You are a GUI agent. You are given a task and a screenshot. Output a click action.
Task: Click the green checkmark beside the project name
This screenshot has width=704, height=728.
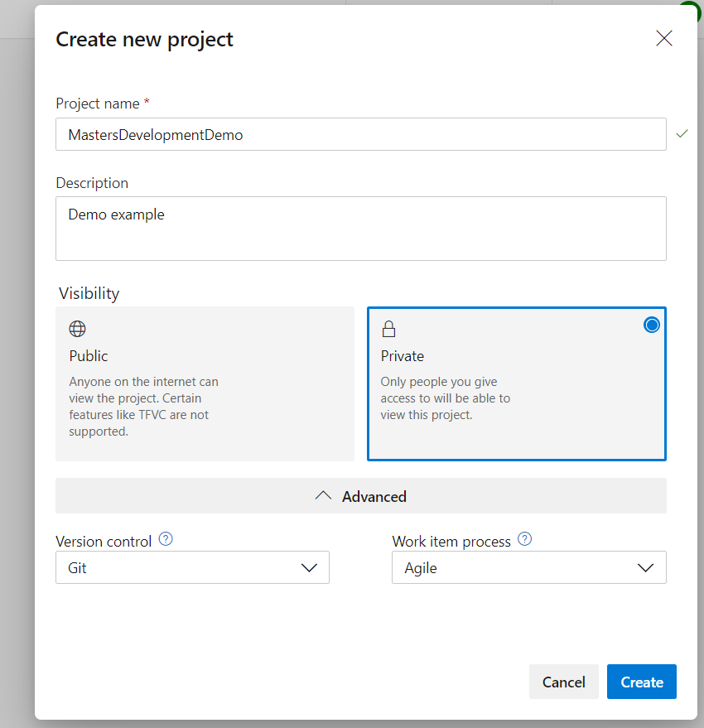tap(682, 133)
